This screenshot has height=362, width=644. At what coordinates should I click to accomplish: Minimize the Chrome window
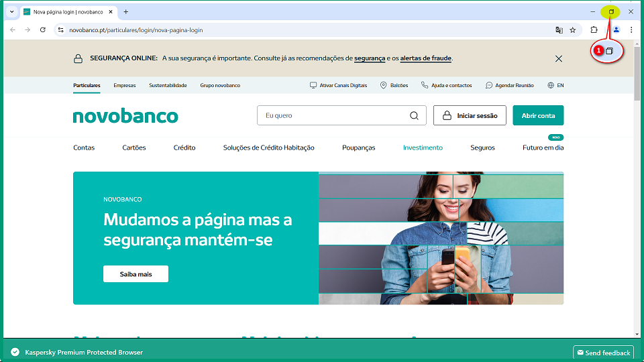[x=592, y=12]
